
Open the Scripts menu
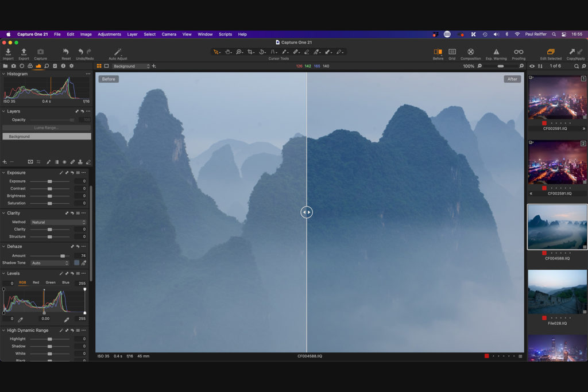[x=225, y=34]
